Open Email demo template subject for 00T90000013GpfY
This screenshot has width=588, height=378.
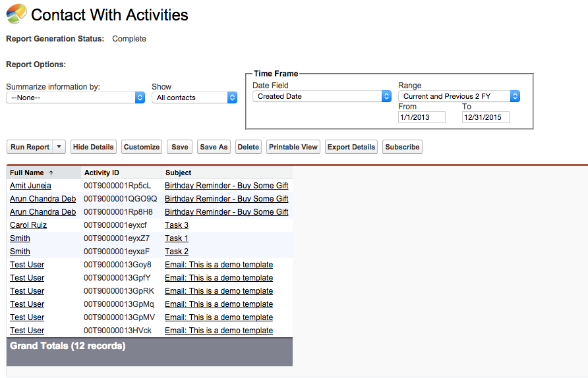219,278
